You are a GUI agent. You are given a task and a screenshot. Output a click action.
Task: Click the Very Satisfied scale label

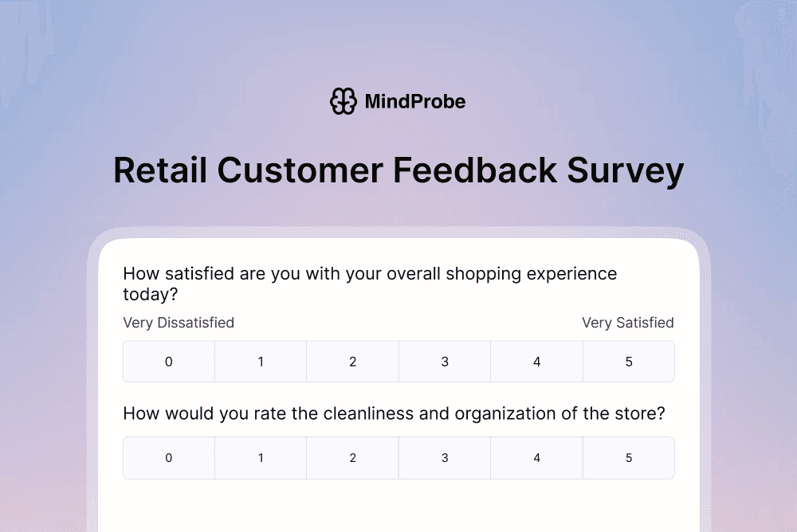[629, 323]
